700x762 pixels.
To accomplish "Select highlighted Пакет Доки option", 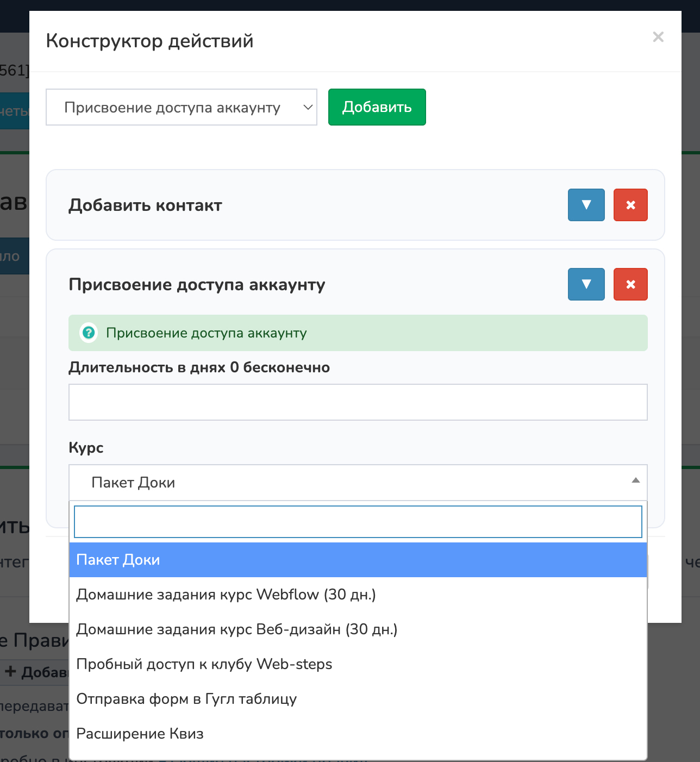I will click(358, 560).
